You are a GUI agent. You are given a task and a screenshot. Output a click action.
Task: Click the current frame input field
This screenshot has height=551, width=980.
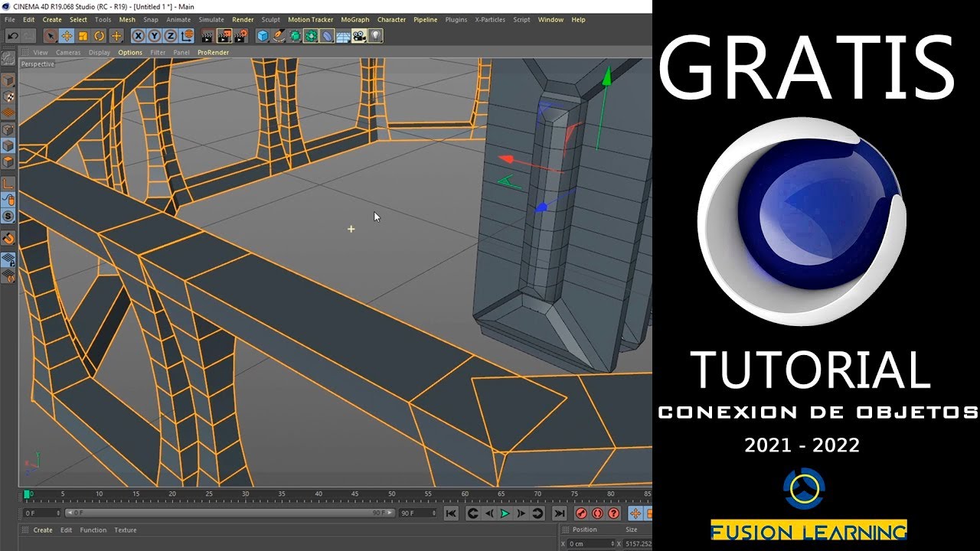pyautogui.click(x=41, y=513)
